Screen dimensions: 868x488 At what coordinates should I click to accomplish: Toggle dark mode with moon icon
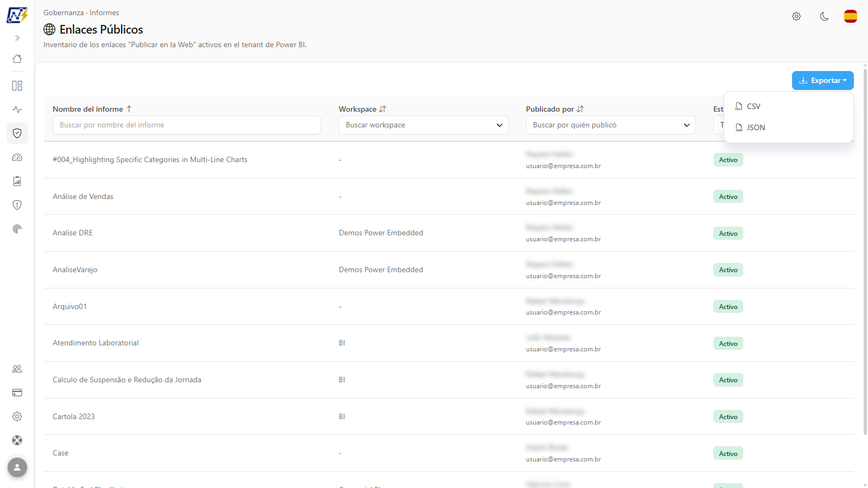coord(824,16)
